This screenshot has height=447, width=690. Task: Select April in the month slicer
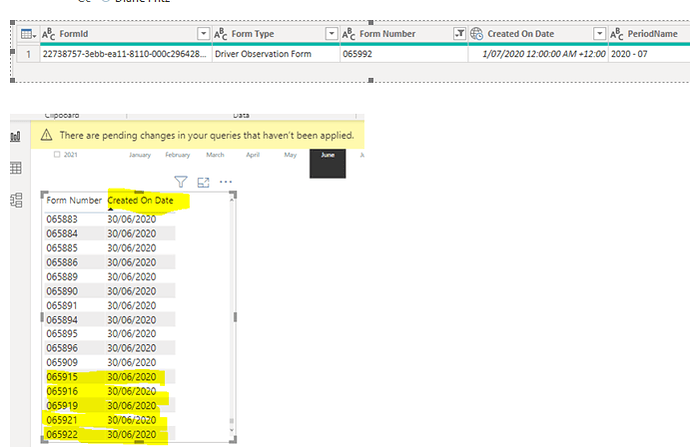click(253, 155)
